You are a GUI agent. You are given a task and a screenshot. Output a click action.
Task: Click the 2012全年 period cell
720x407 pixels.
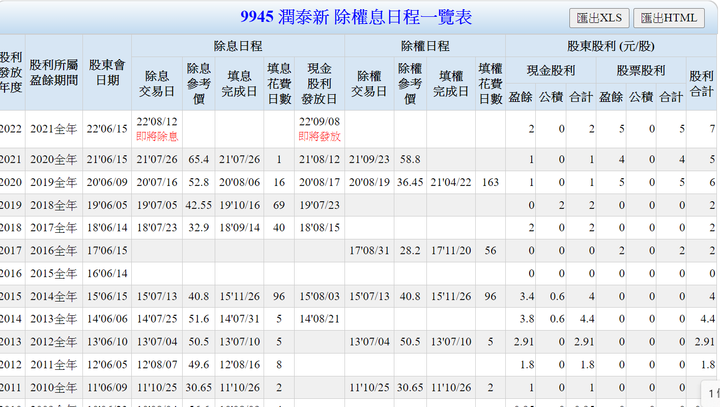[54, 342]
